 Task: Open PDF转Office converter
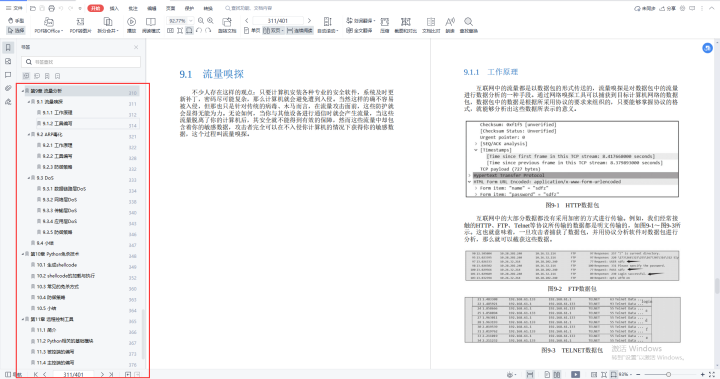pos(48,25)
